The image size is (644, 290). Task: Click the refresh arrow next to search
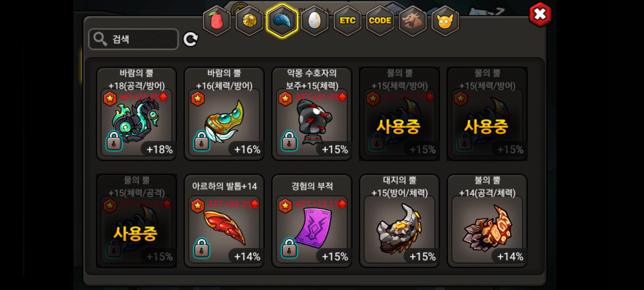tap(191, 39)
